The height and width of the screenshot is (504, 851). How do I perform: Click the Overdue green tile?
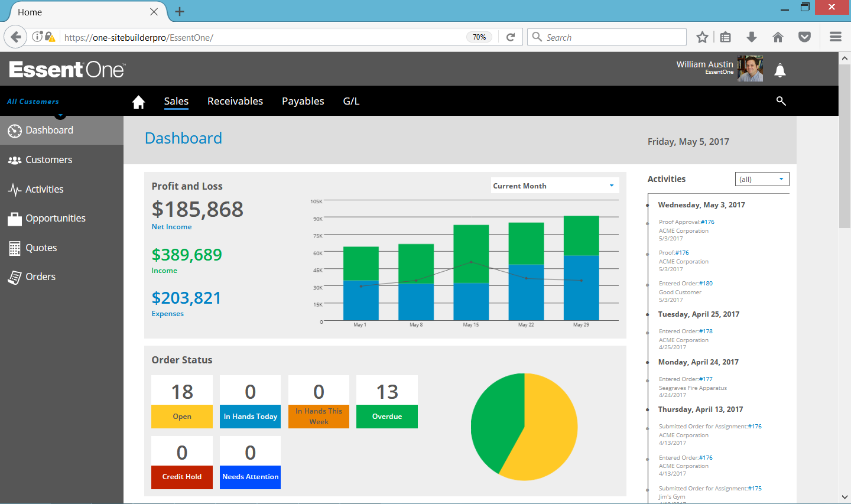click(x=387, y=402)
